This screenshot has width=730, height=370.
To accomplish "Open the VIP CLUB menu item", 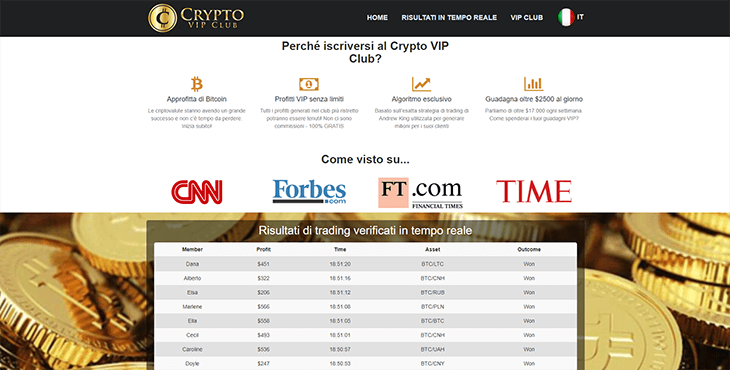I will pos(527,18).
